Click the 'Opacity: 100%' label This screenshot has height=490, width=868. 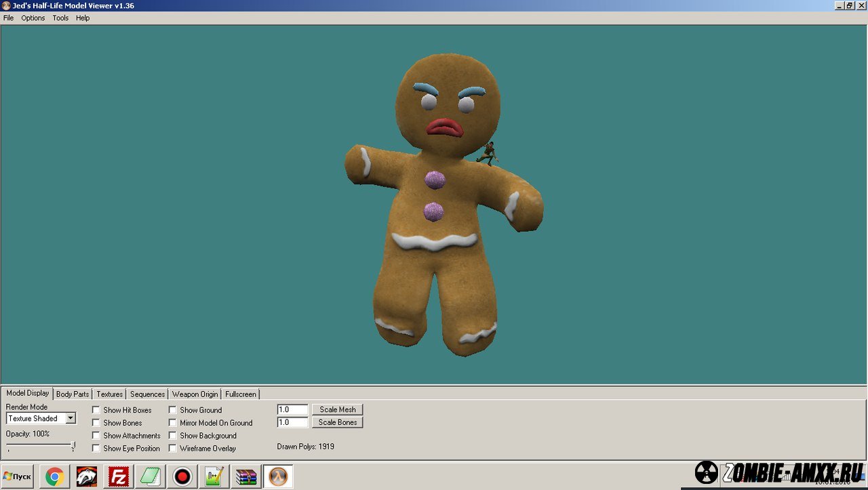pos(28,434)
